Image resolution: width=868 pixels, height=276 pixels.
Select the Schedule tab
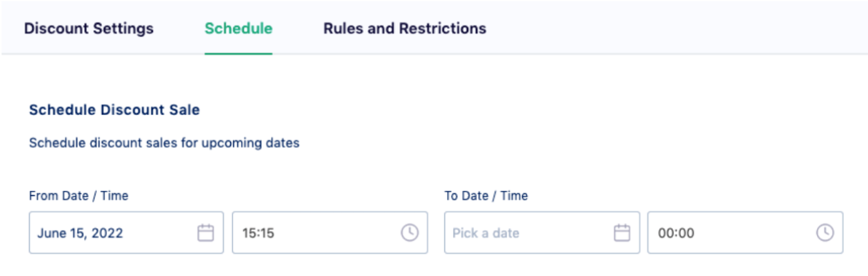click(239, 28)
